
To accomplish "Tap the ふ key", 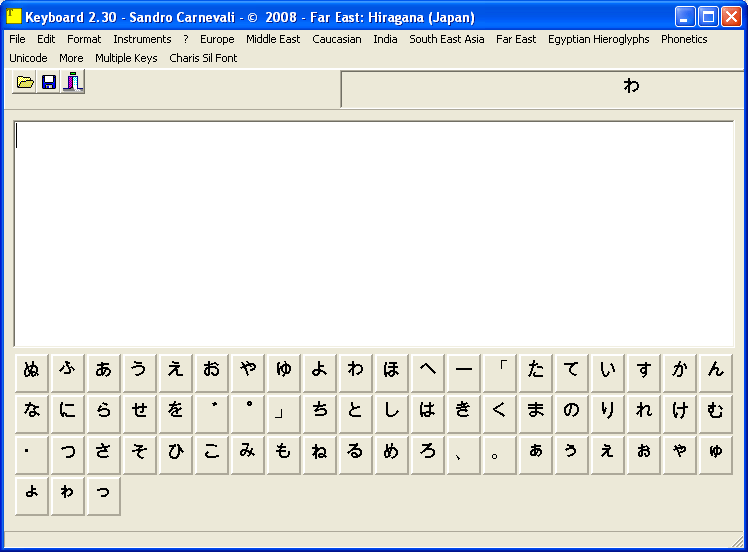I will point(67,373).
